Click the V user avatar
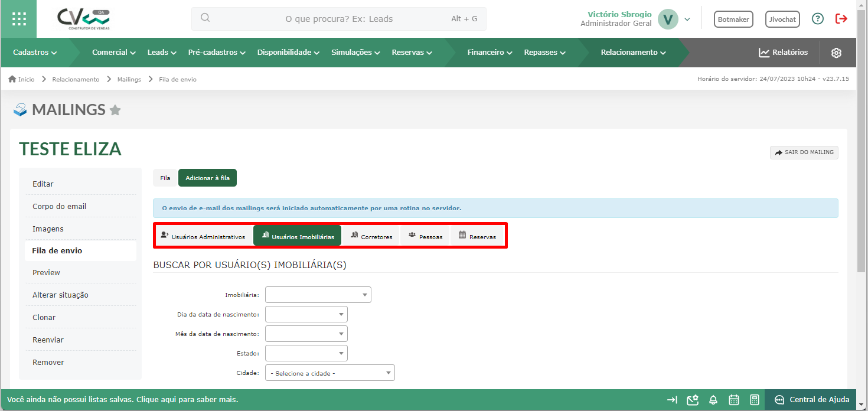Screen dimensions: 868x411 (x=668, y=19)
